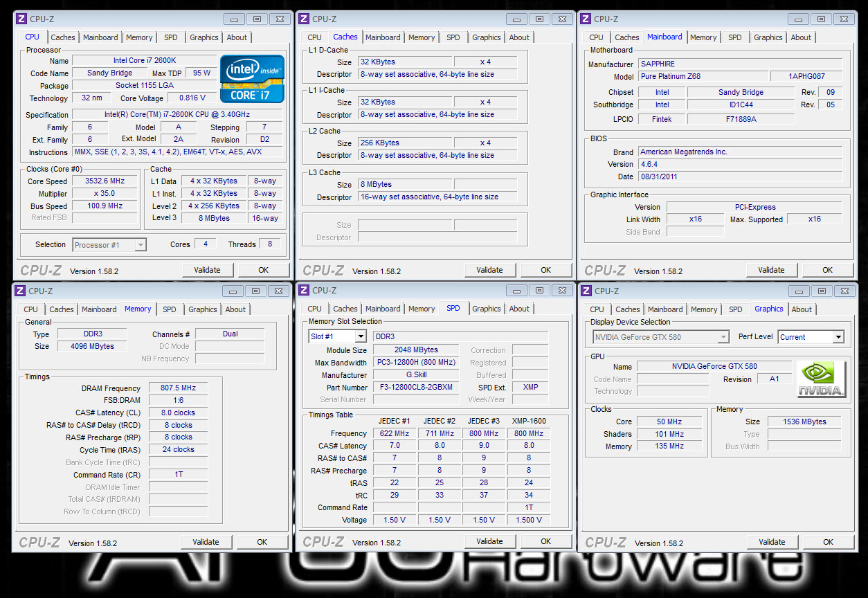Viewport: 868px width, 598px height.
Task: Select Caches tab in the SPD window
Action: coord(345,309)
